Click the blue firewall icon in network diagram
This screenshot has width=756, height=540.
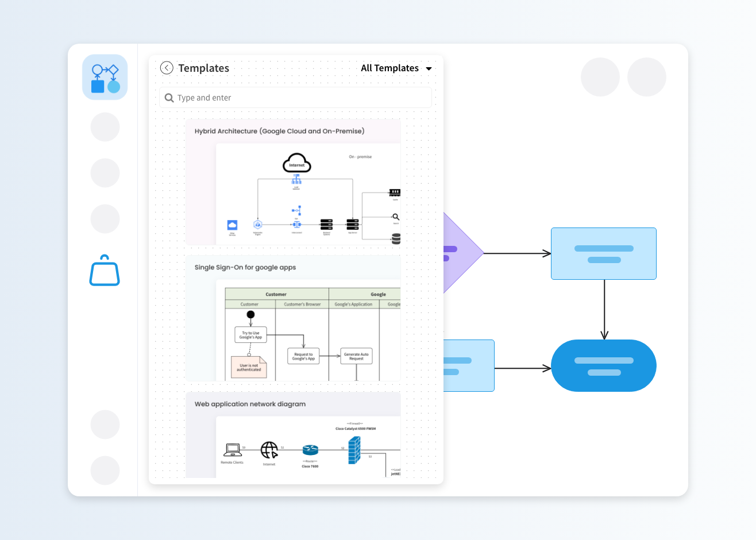(x=354, y=450)
